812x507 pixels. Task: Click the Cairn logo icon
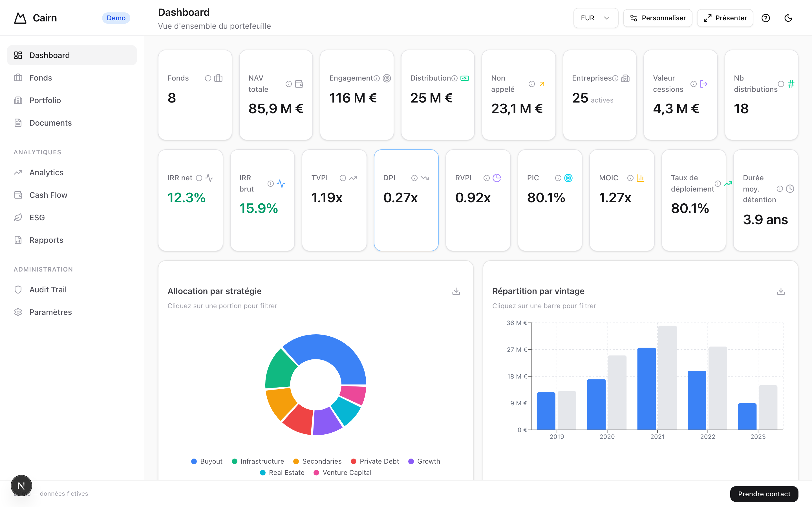click(x=20, y=18)
